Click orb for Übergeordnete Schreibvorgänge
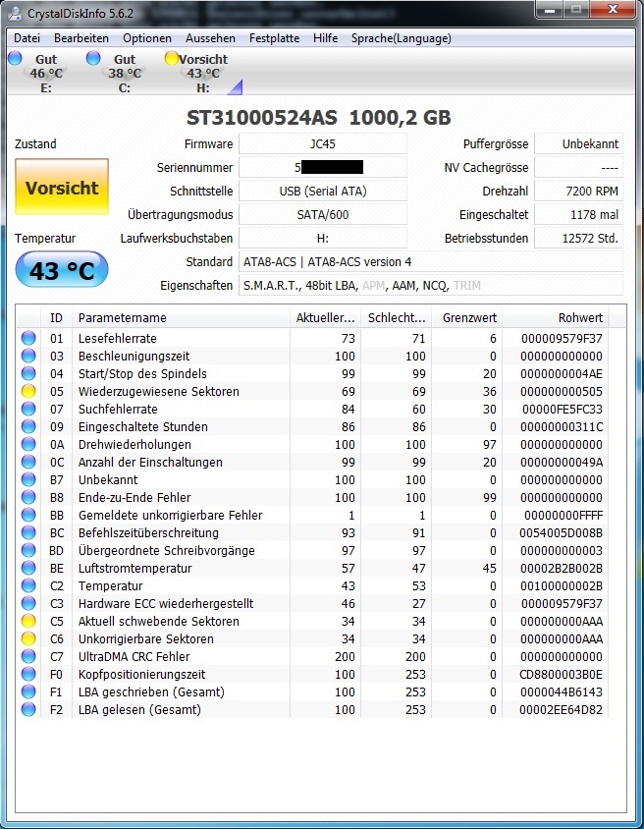The width and height of the screenshot is (644, 829). (x=28, y=550)
